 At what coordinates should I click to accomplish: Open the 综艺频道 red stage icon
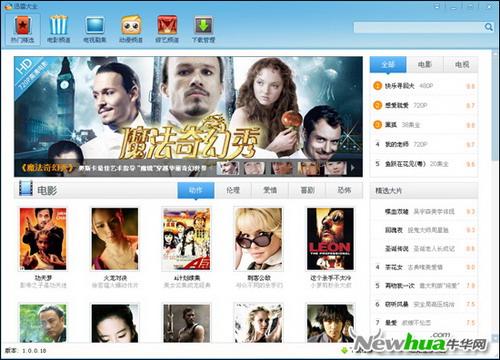pos(167,25)
